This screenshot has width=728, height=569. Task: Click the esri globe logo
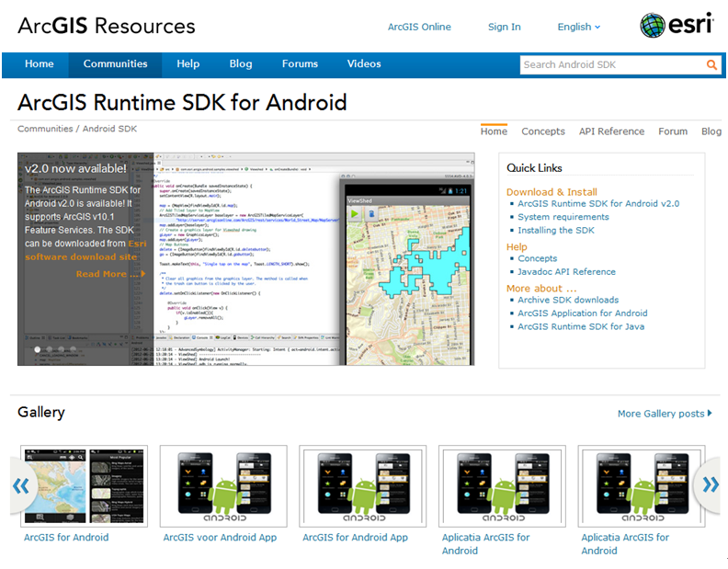[653, 25]
